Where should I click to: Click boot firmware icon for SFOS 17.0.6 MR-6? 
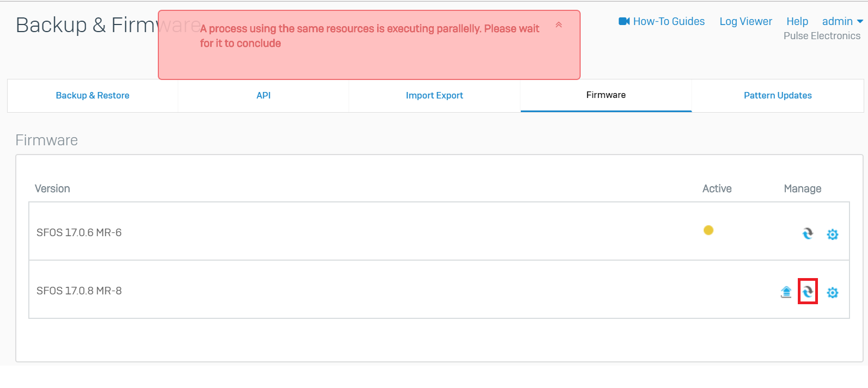pyautogui.click(x=808, y=233)
